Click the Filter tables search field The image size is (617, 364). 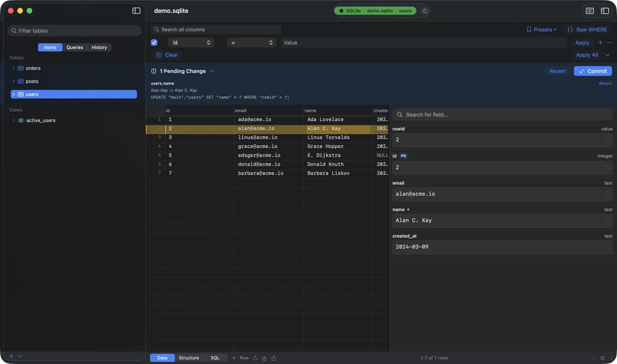coord(75,31)
